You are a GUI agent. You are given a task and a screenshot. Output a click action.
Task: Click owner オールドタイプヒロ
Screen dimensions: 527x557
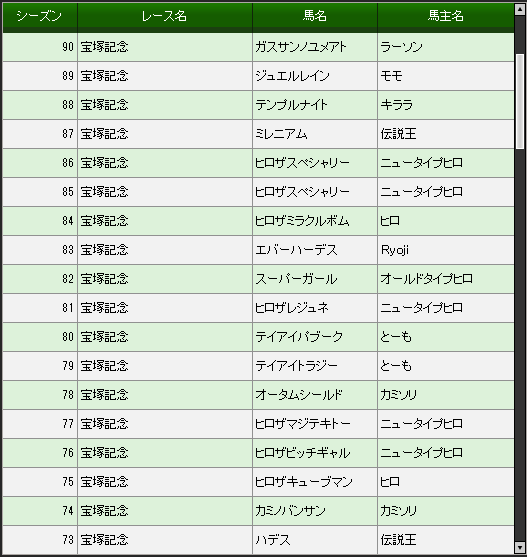(427, 279)
